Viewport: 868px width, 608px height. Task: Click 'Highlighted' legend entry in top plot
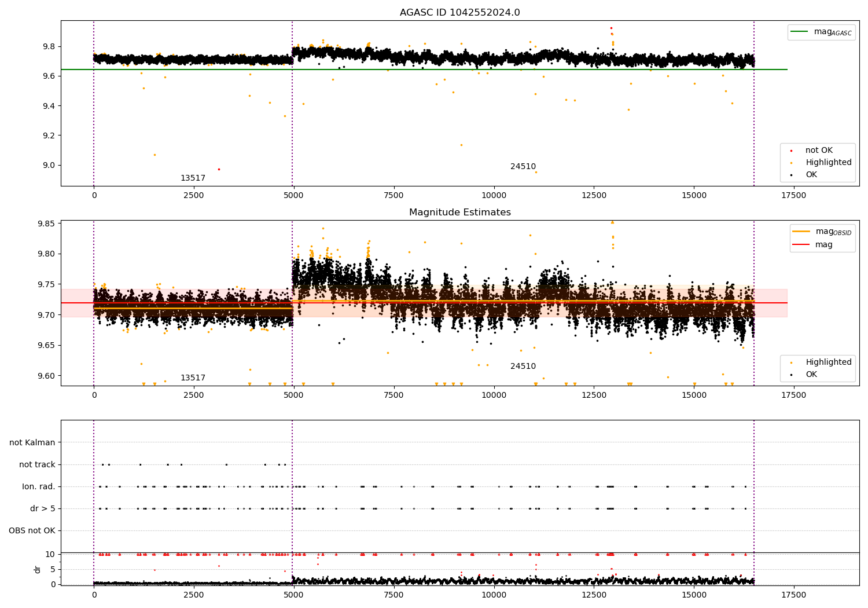pos(829,163)
